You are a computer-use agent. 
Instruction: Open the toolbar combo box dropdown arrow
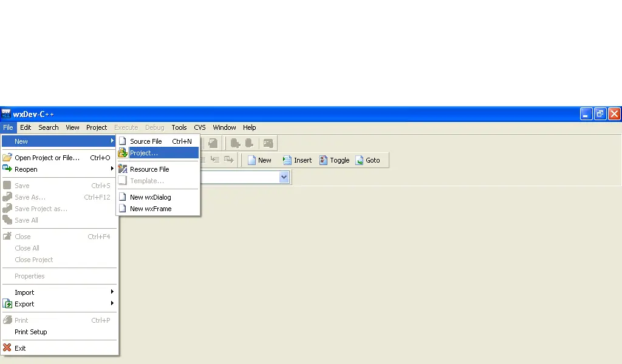[284, 177]
